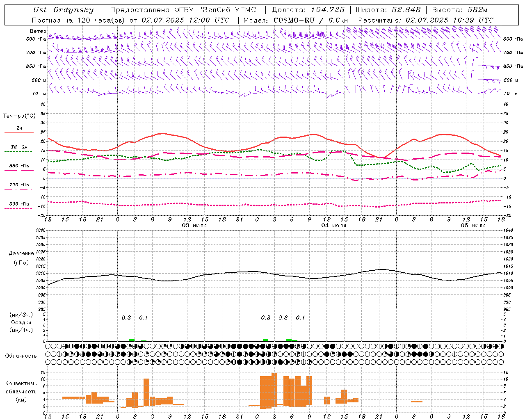Click the '850 гПа' temperature legend entry
Viewport: 525px width, 420px height.
19,166
